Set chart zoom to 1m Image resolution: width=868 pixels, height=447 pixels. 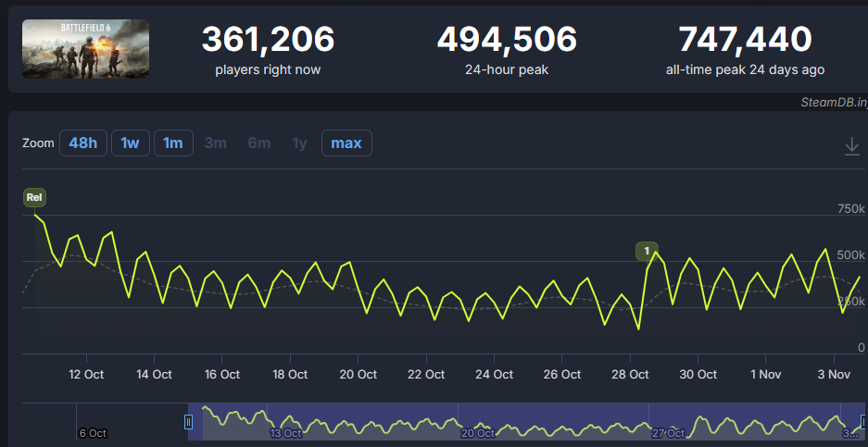click(173, 143)
